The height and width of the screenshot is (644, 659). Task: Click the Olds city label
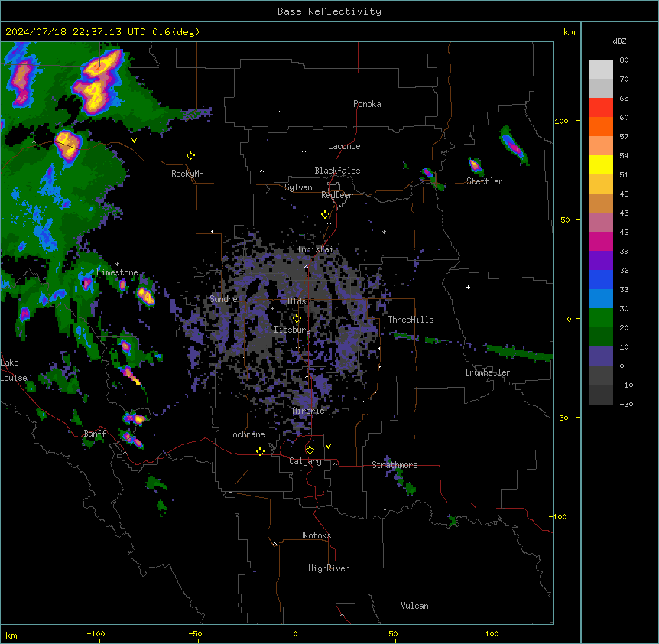pyautogui.click(x=297, y=301)
